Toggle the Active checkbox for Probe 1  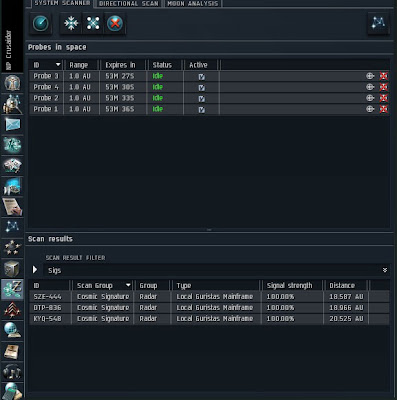202,110
